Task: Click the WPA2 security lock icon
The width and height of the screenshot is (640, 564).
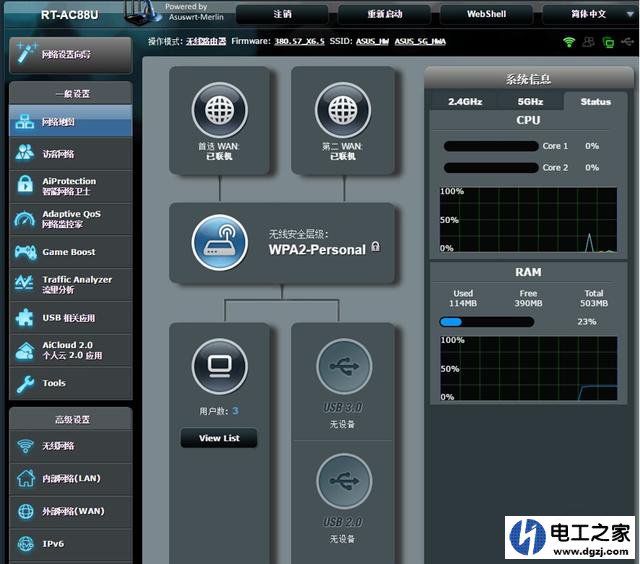Action: pyautogui.click(x=375, y=247)
